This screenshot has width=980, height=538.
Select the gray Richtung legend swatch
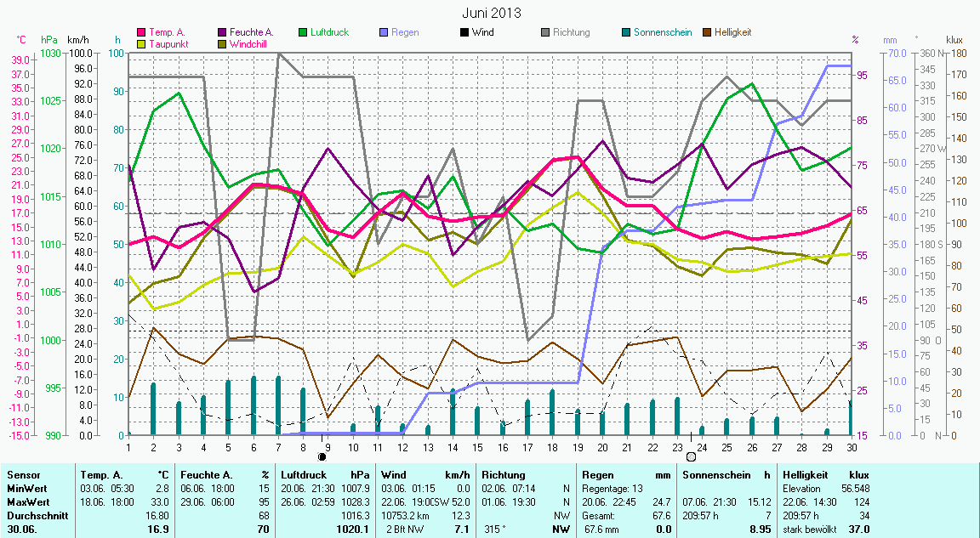tap(545, 33)
